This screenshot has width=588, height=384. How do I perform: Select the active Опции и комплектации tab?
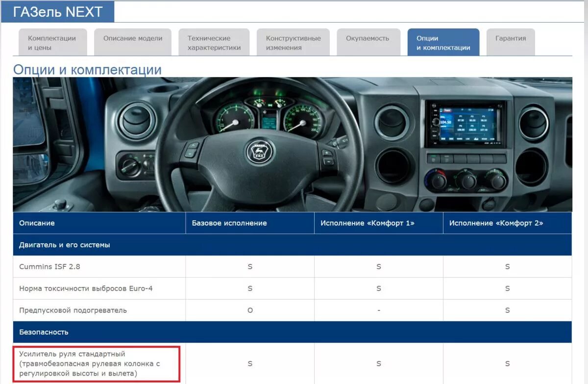443,43
